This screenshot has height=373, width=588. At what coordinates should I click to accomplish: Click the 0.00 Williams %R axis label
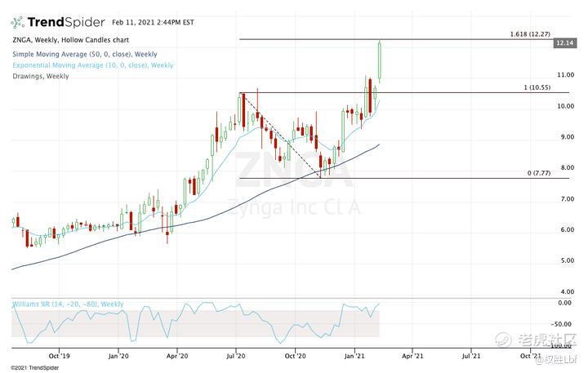tap(565, 303)
